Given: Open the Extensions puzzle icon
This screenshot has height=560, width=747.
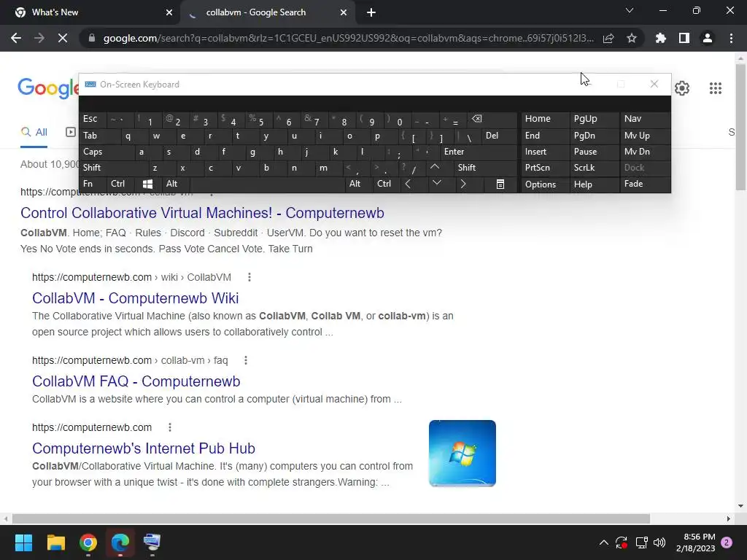Looking at the screenshot, I should tap(661, 38).
